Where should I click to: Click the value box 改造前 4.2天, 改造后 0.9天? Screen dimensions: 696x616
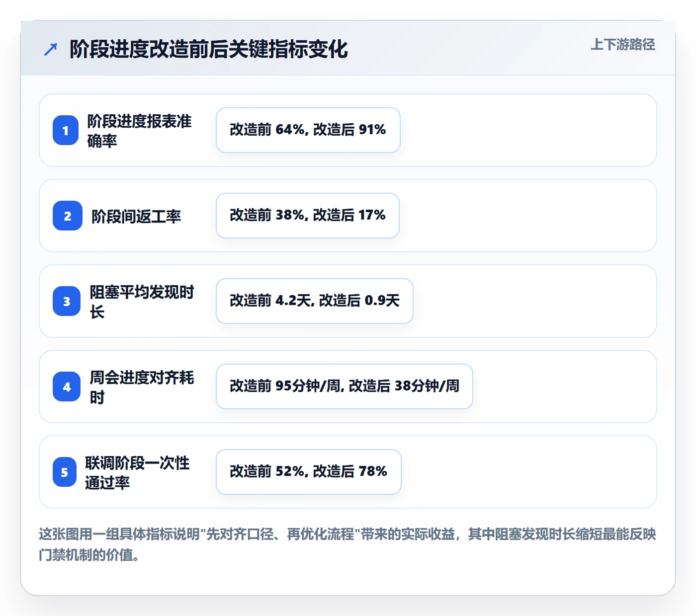[x=315, y=301]
